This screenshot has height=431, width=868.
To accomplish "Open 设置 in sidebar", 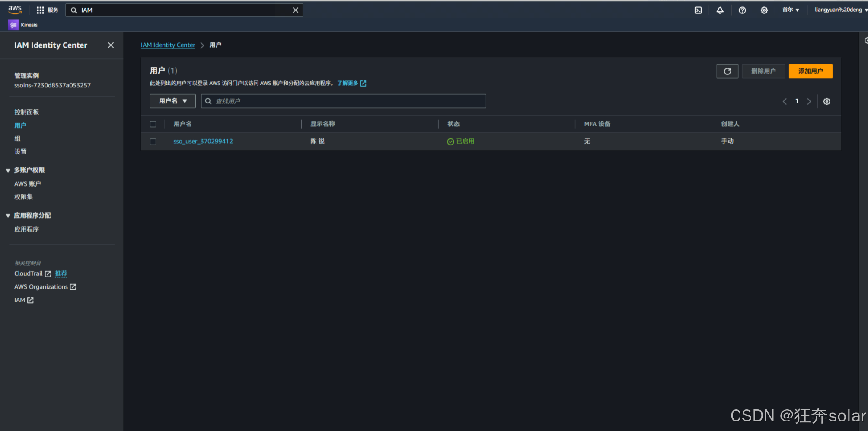I will pyautogui.click(x=20, y=152).
